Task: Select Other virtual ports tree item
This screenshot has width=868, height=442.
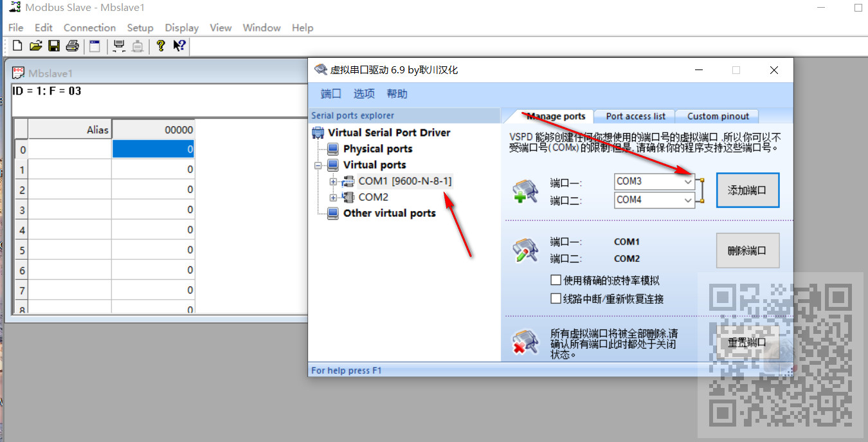Action: click(390, 213)
